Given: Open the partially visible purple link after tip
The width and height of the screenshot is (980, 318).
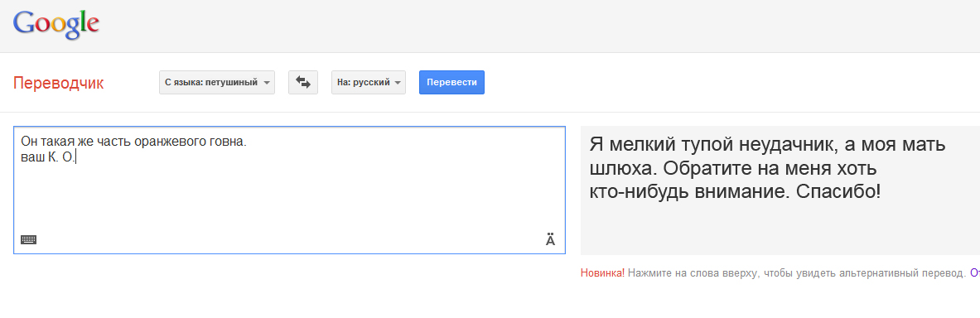Looking at the screenshot, I should (x=974, y=273).
